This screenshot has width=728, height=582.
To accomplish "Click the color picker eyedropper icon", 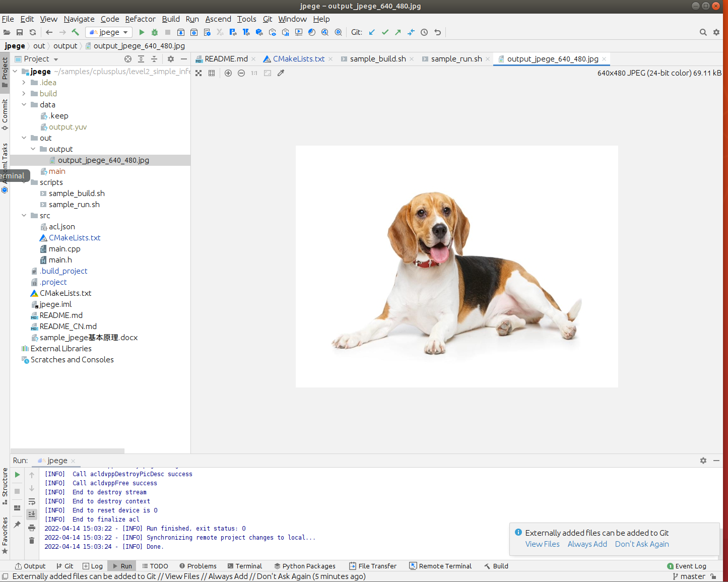I will tap(281, 73).
